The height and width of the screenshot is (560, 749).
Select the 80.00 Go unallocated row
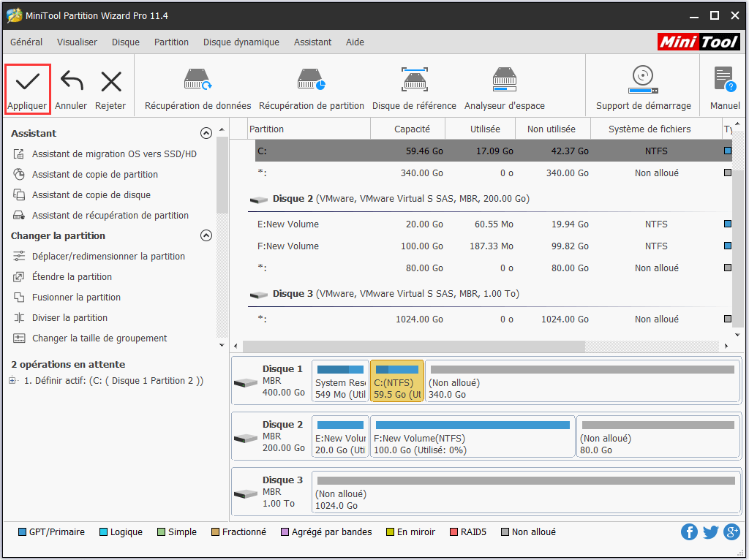tap(494, 268)
